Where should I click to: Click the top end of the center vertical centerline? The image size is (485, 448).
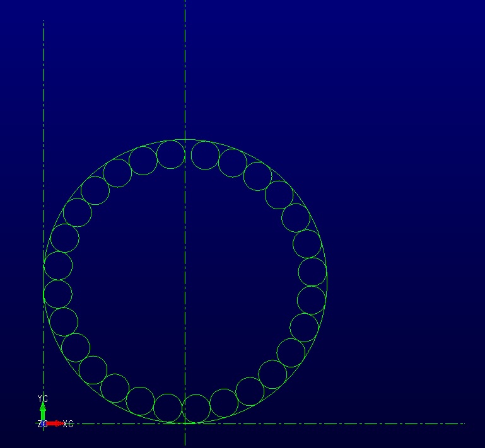(x=185, y=3)
